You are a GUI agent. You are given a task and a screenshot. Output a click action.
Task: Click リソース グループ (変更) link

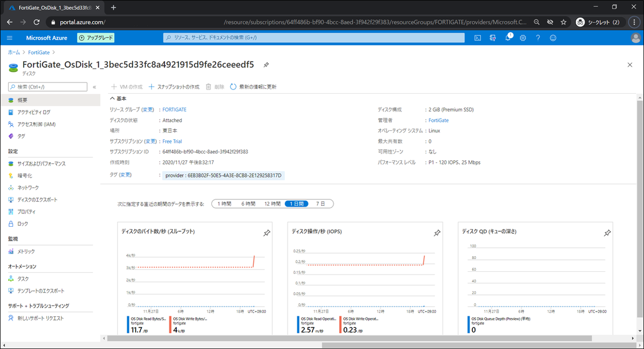148,109
